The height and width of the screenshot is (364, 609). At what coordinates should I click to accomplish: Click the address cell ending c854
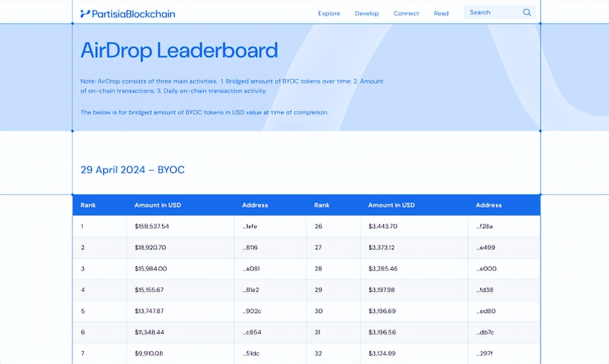[271, 333]
